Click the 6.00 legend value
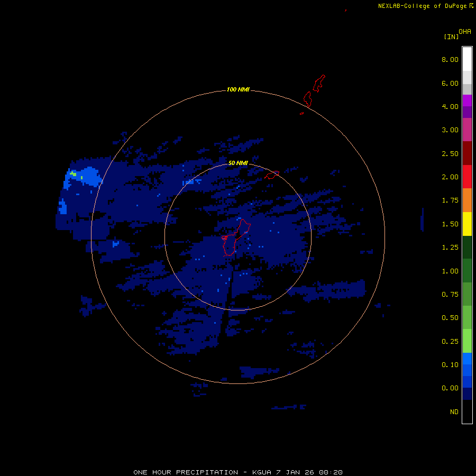This screenshot has height=476, width=476. (450, 83)
